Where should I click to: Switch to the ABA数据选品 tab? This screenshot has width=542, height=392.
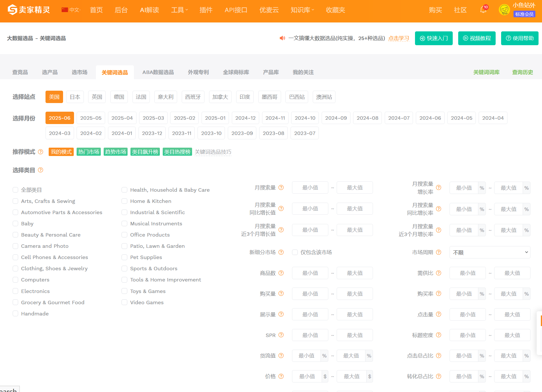[x=158, y=72]
